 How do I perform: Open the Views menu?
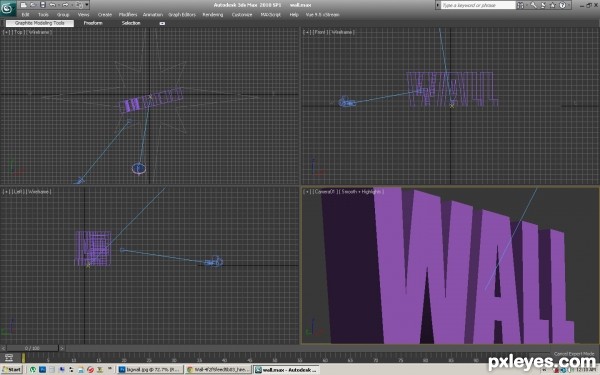point(83,15)
